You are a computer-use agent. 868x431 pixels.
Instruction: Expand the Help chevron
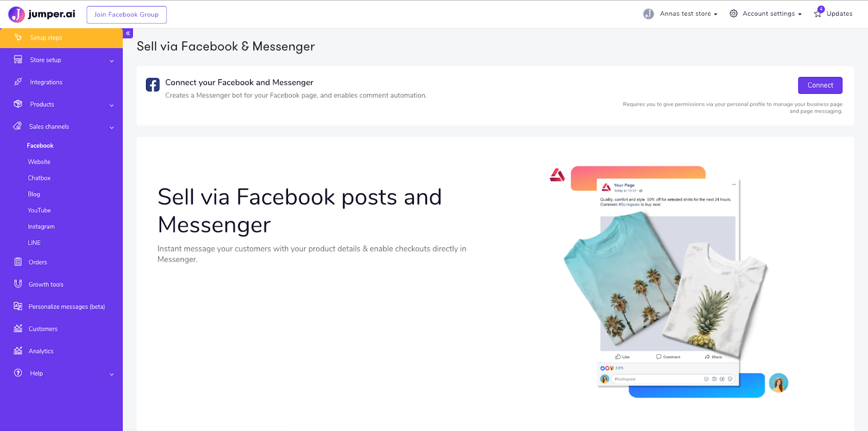pos(112,374)
